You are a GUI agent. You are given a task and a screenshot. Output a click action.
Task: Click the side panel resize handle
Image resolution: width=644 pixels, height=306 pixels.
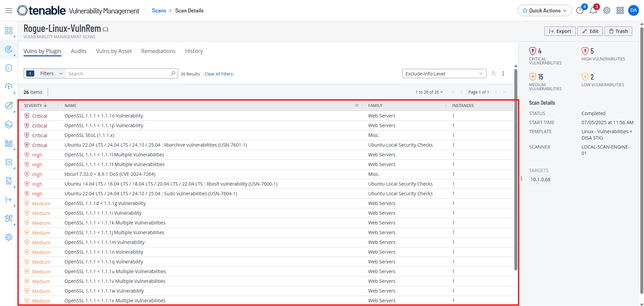[521, 178]
